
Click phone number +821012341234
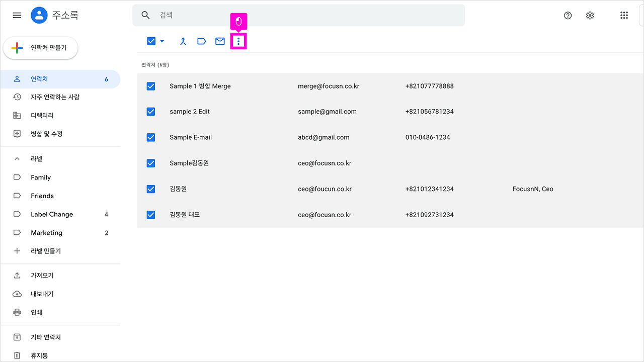click(x=430, y=189)
